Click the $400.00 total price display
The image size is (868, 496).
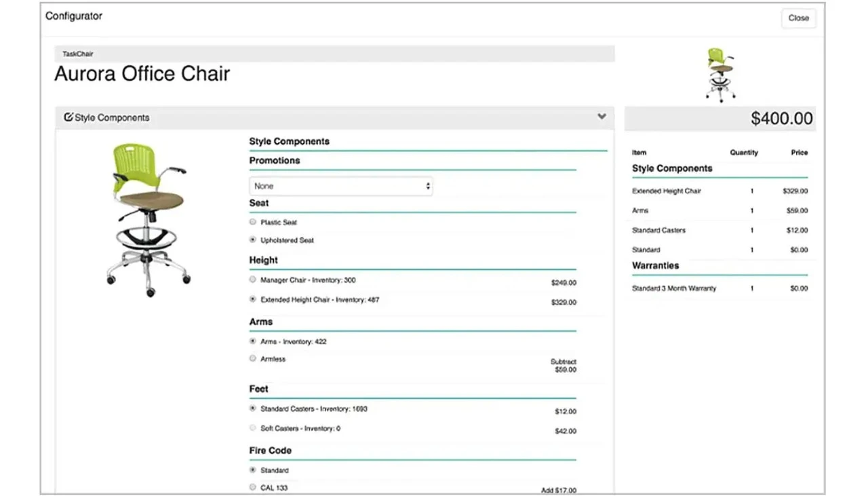[781, 118]
